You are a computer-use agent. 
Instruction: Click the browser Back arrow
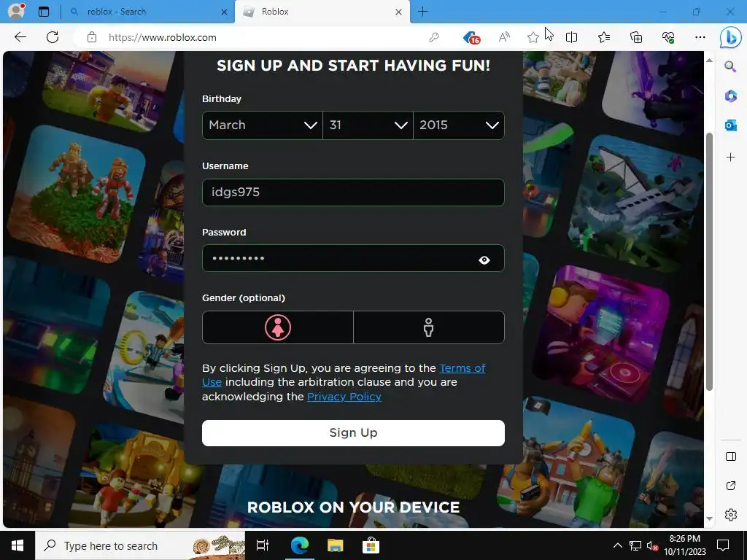tap(20, 37)
